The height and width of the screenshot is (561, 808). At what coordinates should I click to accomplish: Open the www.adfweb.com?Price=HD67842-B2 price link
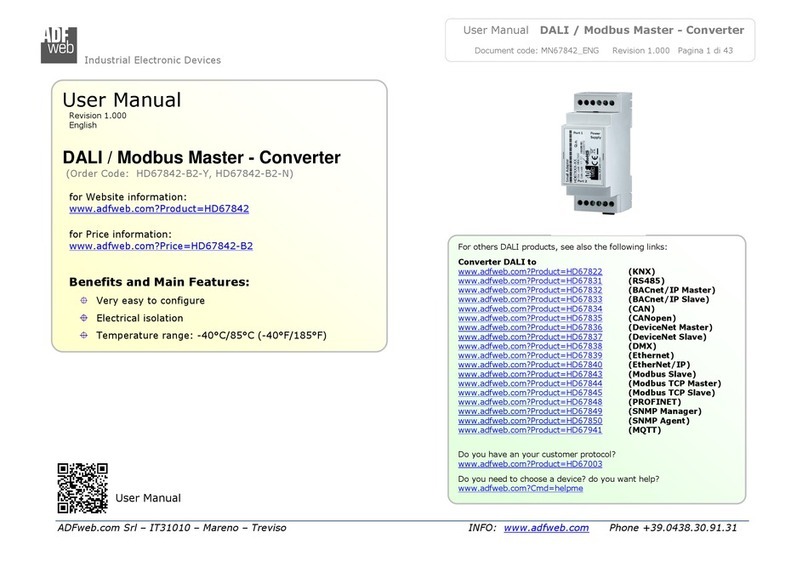click(161, 246)
